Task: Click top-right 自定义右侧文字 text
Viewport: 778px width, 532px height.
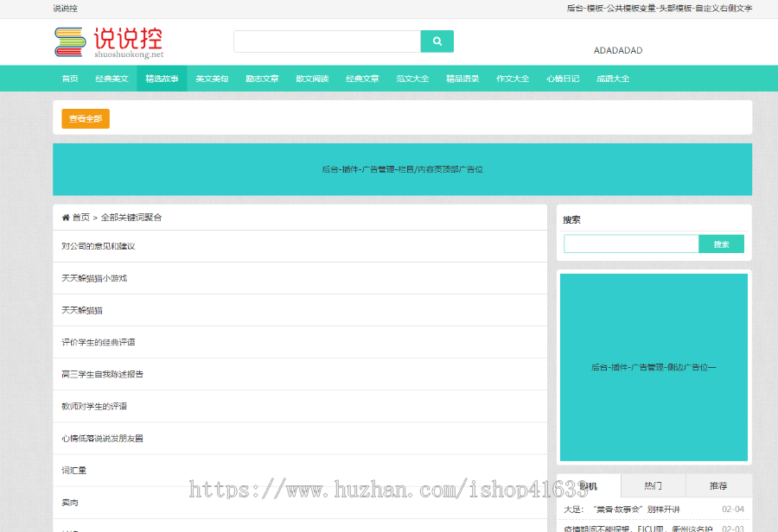Action: coord(724,9)
